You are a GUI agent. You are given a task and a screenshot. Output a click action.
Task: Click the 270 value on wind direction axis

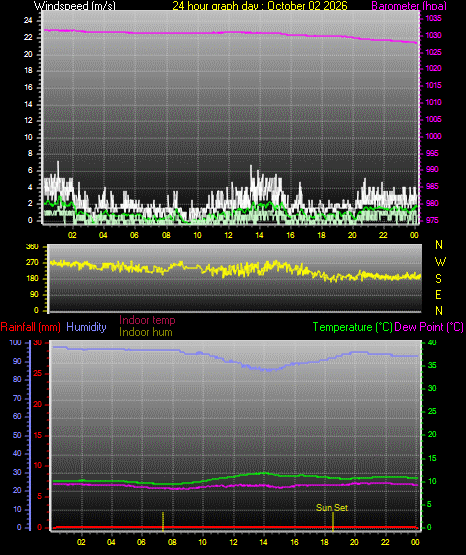[x=33, y=263]
